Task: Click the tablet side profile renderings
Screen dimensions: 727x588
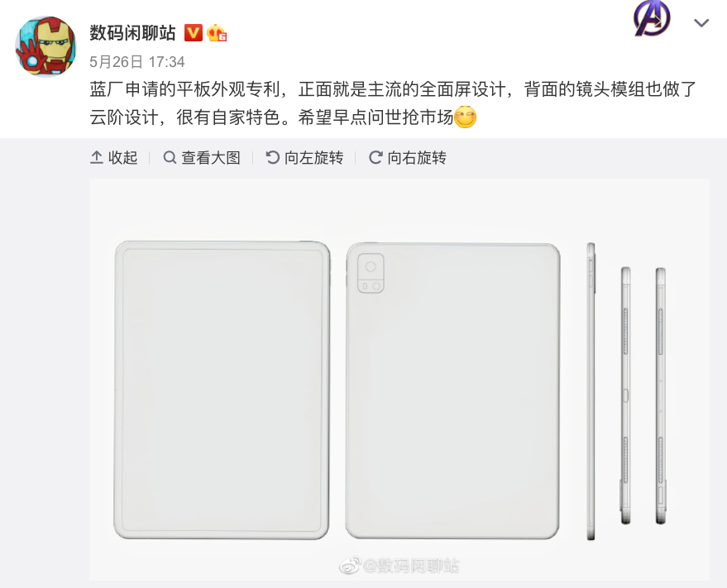Action: 626,391
